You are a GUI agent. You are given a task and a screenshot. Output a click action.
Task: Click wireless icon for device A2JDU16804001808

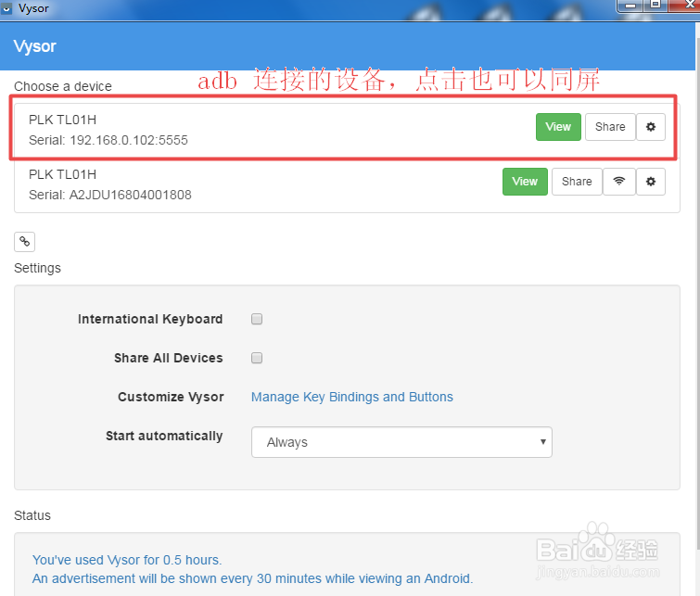618,182
